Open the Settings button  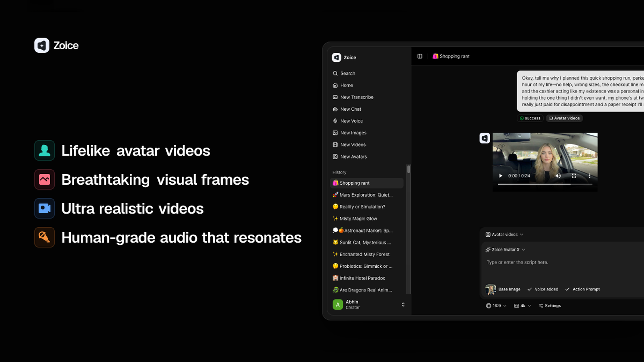(550, 306)
